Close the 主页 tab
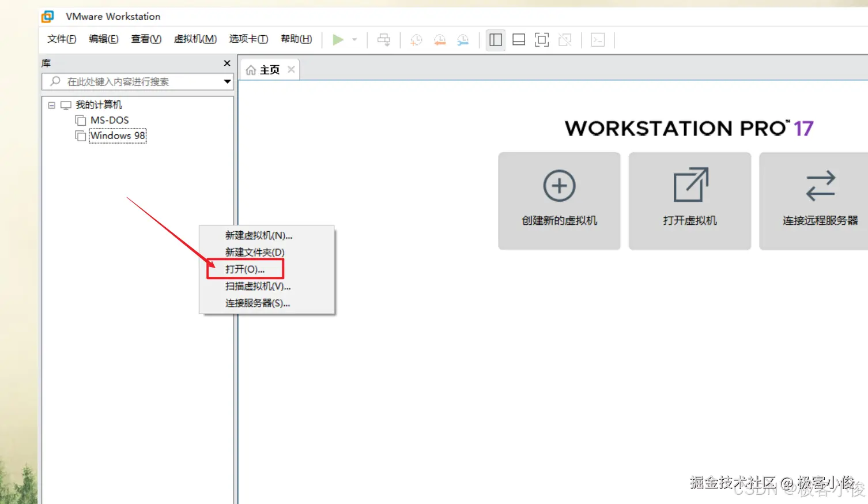The width and height of the screenshot is (868, 504). point(291,69)
